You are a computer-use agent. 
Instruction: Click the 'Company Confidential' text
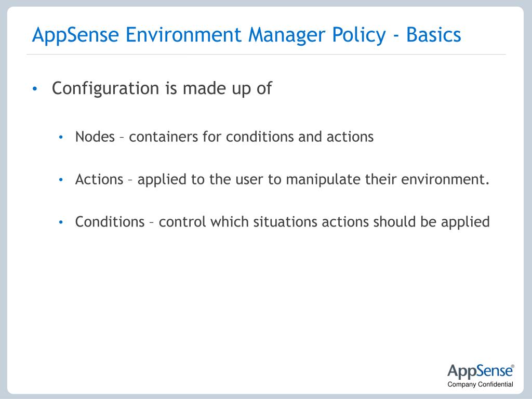[x=480, y=384]
